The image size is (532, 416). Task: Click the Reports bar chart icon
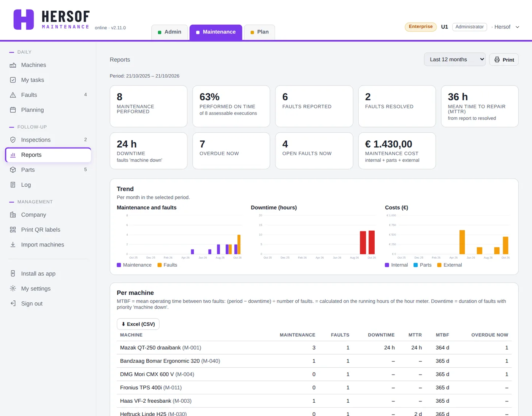tap(13, 155)
